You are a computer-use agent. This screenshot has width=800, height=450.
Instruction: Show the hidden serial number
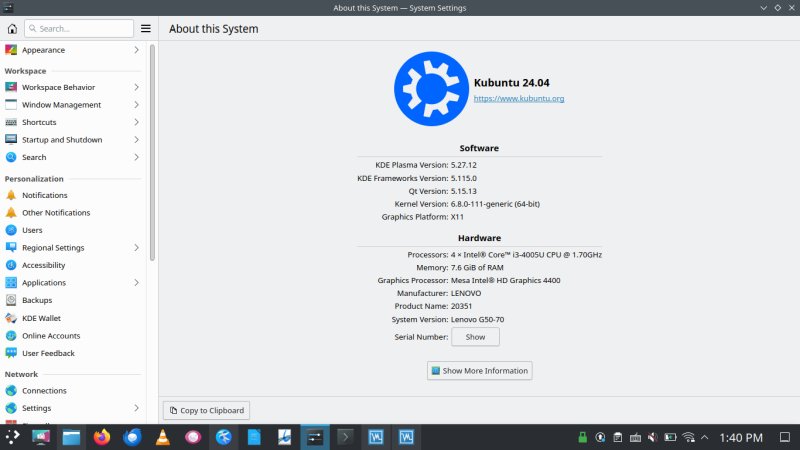(475, 337)
